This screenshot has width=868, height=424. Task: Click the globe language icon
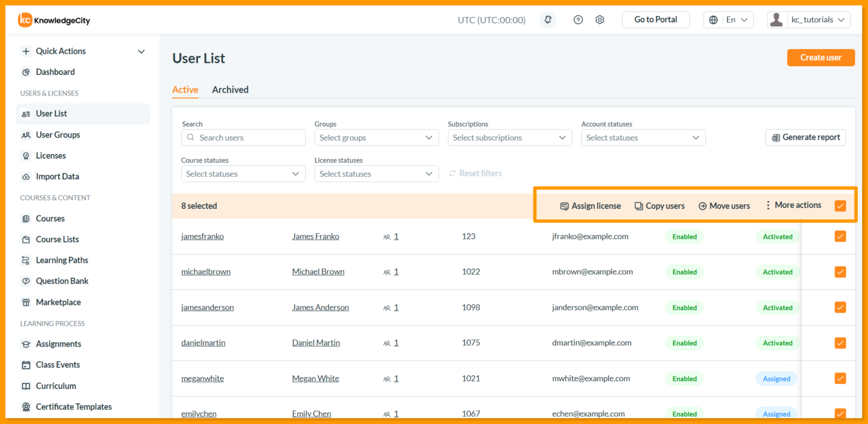click(x=713, y=20)
